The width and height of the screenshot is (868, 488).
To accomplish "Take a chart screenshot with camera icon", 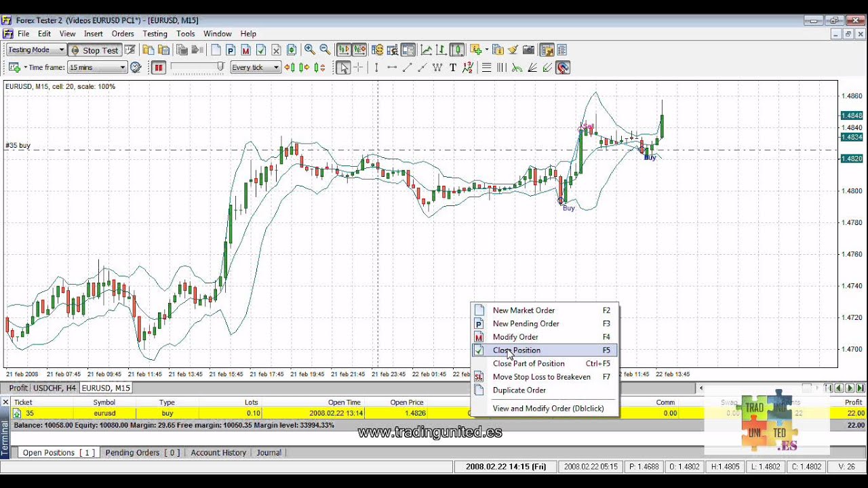I will pyautogui.click(x=528, y=49).
